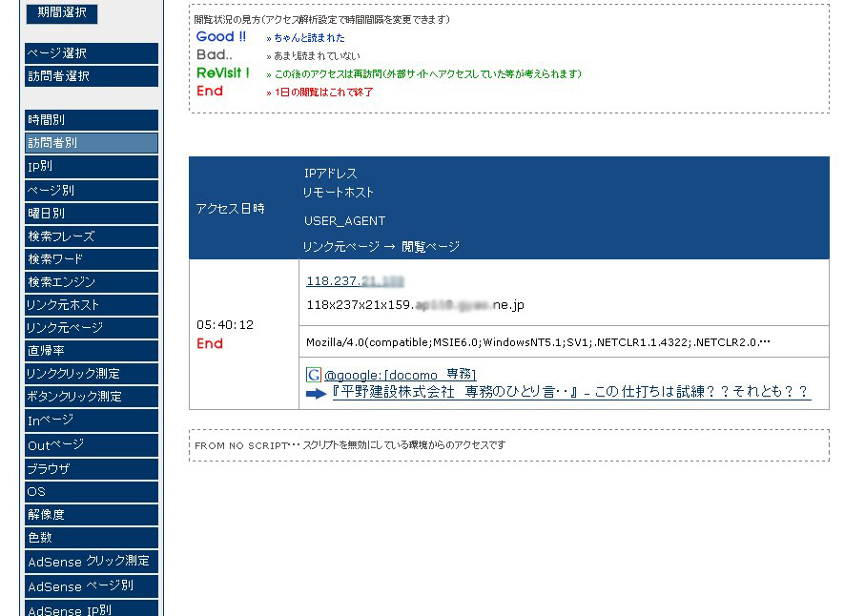
Task: Click the USER_AGENT header label
Action: (345, 221)
